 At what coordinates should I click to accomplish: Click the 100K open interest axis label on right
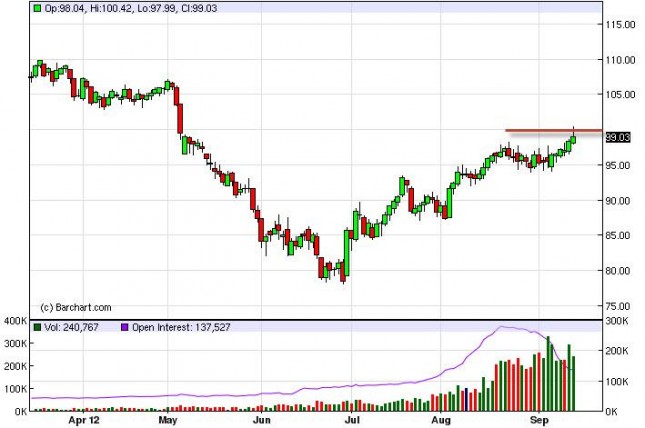pyautogui.click(x=617, y=381)
